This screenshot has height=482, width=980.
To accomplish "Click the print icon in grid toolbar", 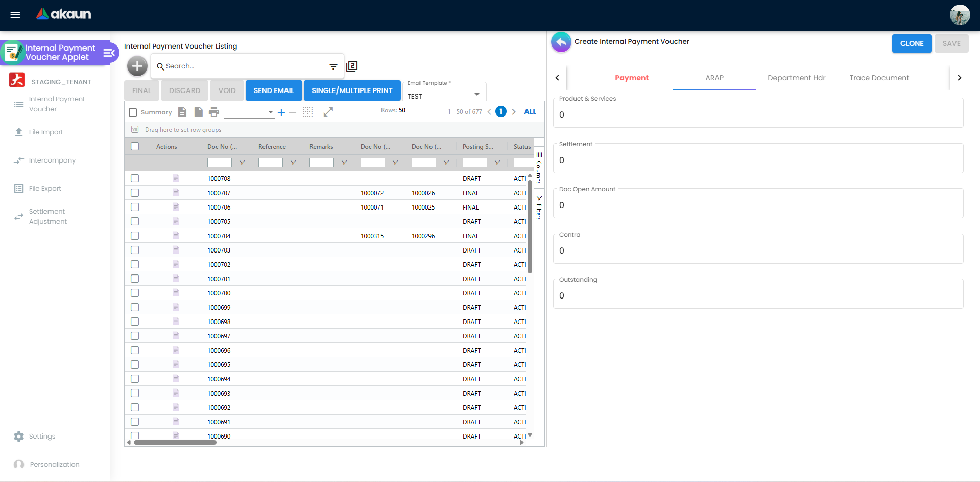I will coord(214,112).
